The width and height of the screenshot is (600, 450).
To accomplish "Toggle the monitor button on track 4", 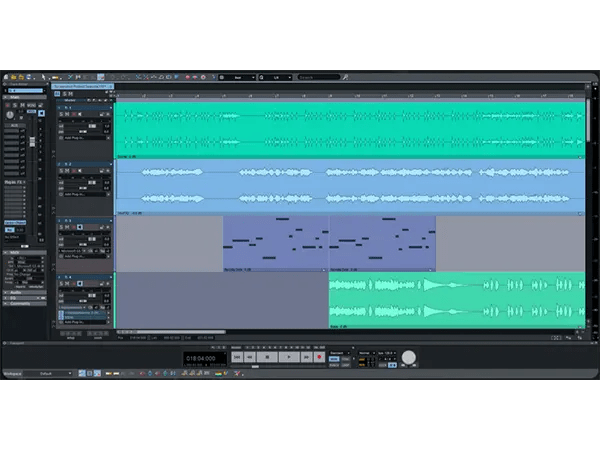I will (80, 284).
